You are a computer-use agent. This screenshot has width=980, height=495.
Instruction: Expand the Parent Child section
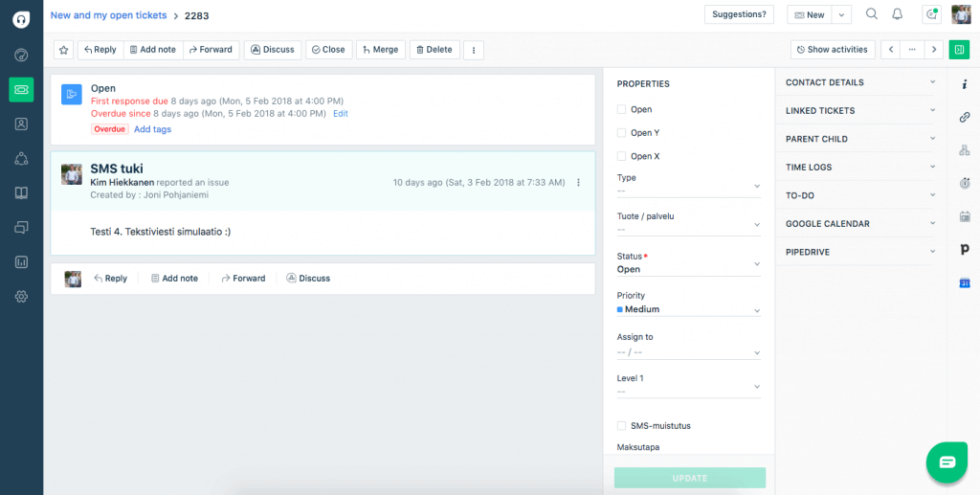point(859,139)
